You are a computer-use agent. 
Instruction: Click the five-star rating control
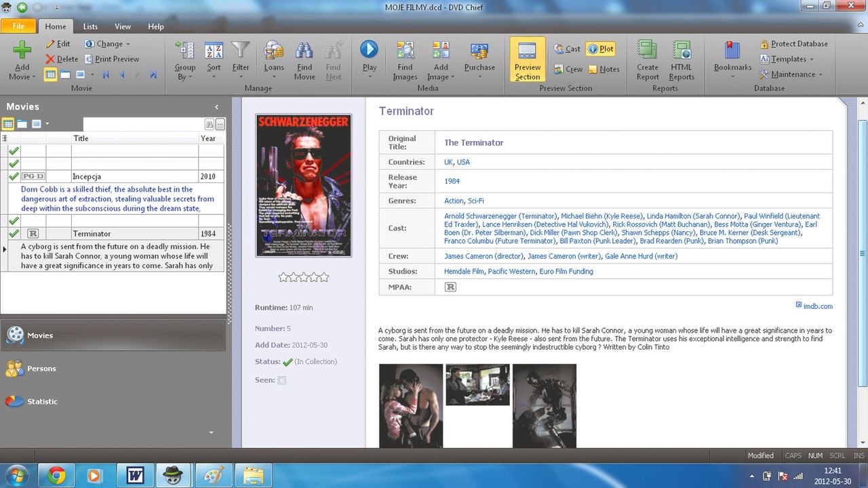point(303,277)
